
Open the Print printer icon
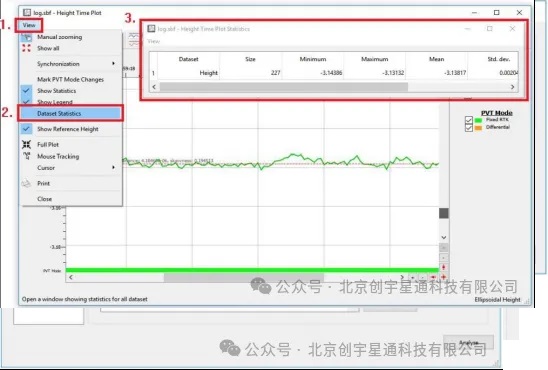click(26, 183)
